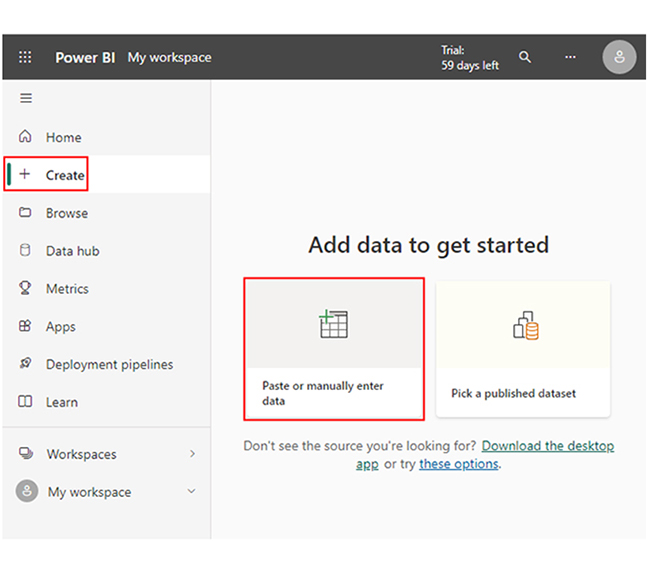
Task: Choose Pick a published dataset
Action: [523, 349]
